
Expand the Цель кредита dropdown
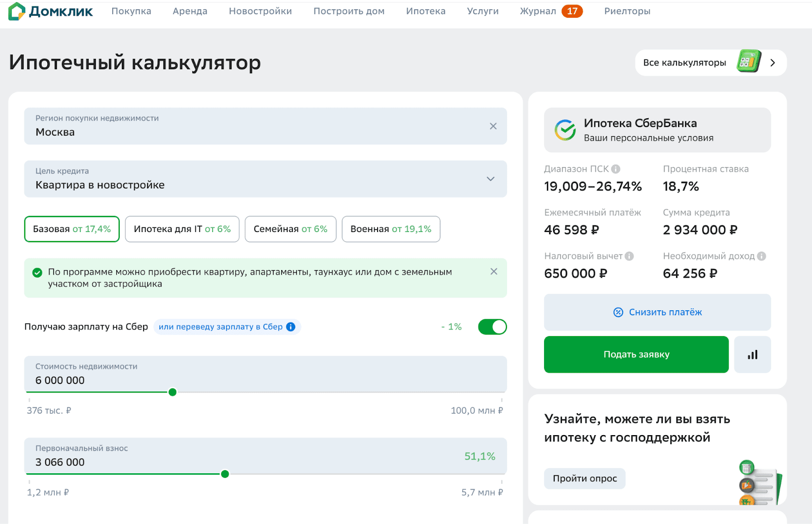[x=490, y=179]
